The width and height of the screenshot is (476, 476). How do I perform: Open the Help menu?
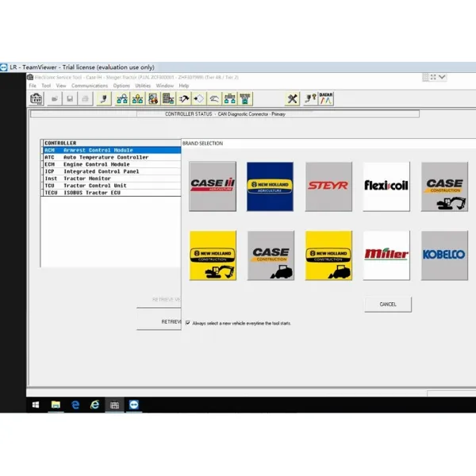click(x=184, y=86)
